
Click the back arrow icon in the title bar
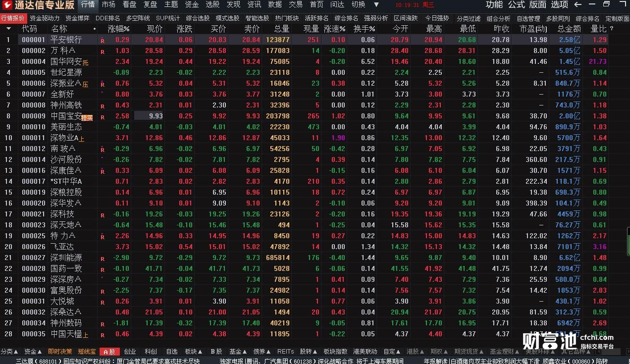click(578, 4)
